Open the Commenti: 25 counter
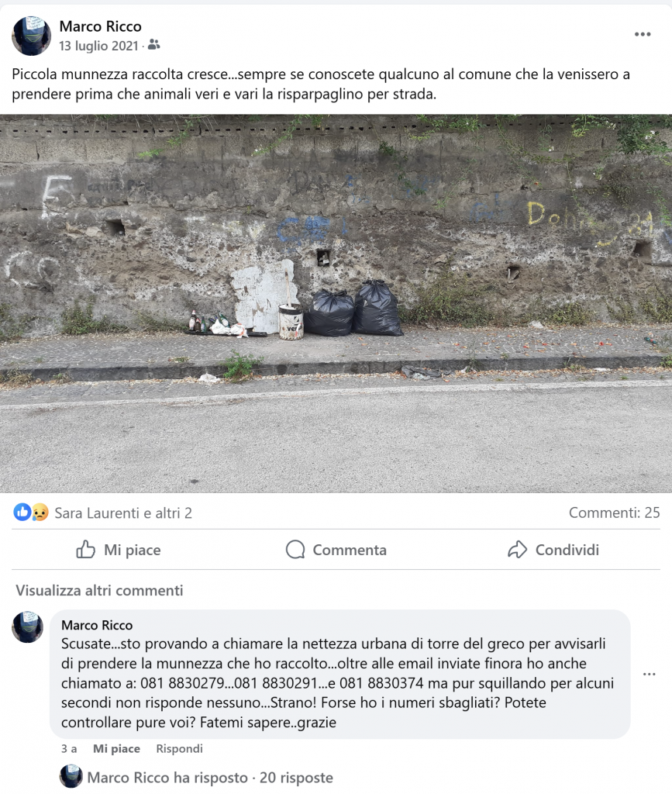Viewport: 672px width, 794px height. (x=615, y=513)
